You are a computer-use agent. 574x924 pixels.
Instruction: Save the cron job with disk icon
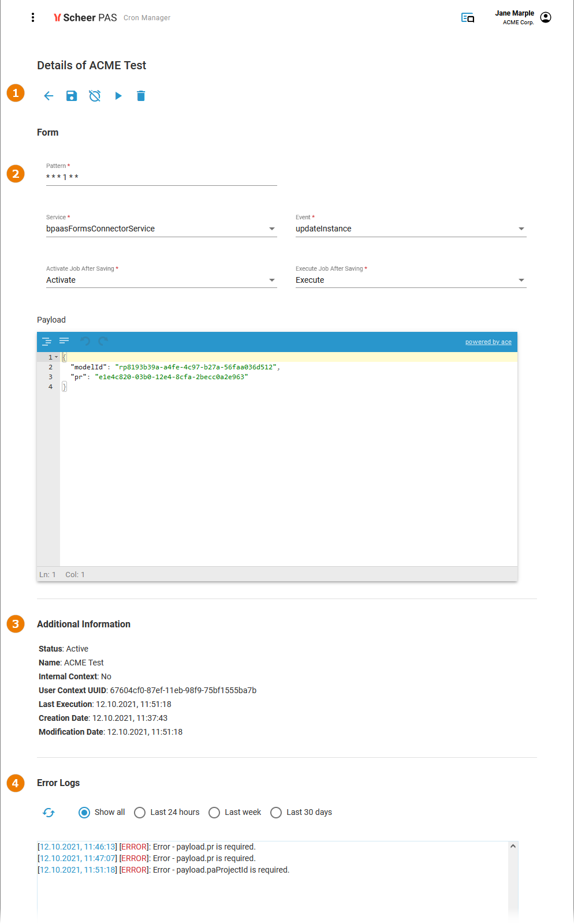pyautogui.click(x=72, y=96)
